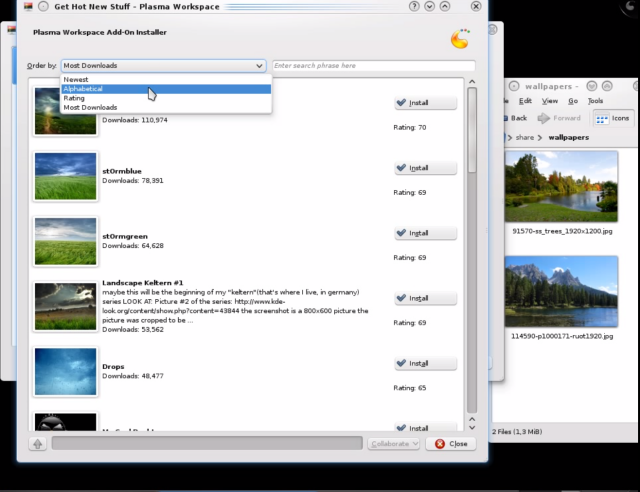Image resolution: width=640 pixels, height=492 pixels.
Task: Open the Order by combo box
Action: pos(163,66)
